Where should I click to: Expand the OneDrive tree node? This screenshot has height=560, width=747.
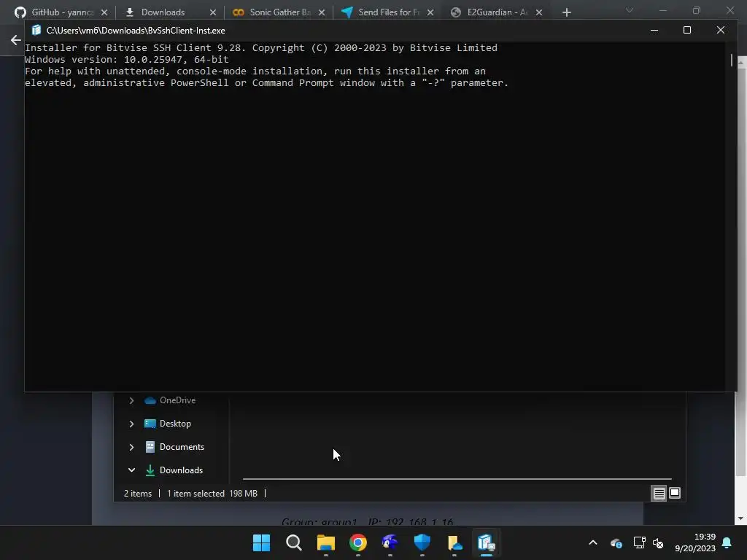[x=131, y=400]
